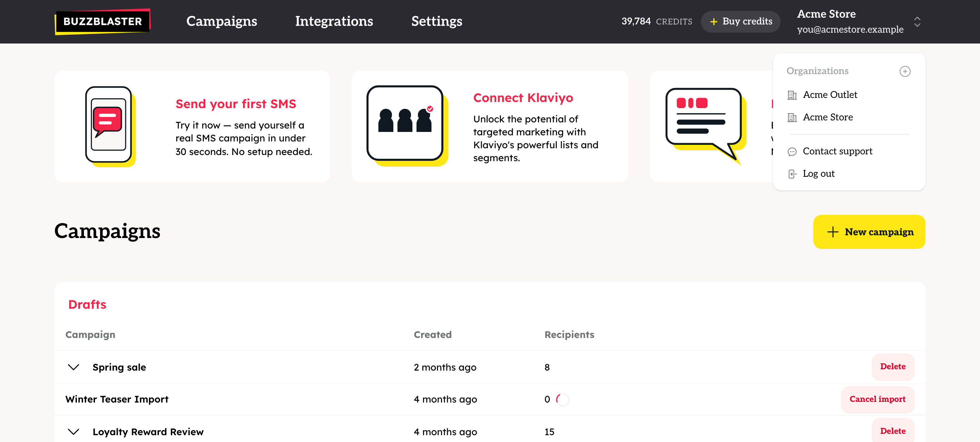Click the New campaign button
The height and width of the screenshot is (442, 980).
pyautogui.click(x=869, y=232)
